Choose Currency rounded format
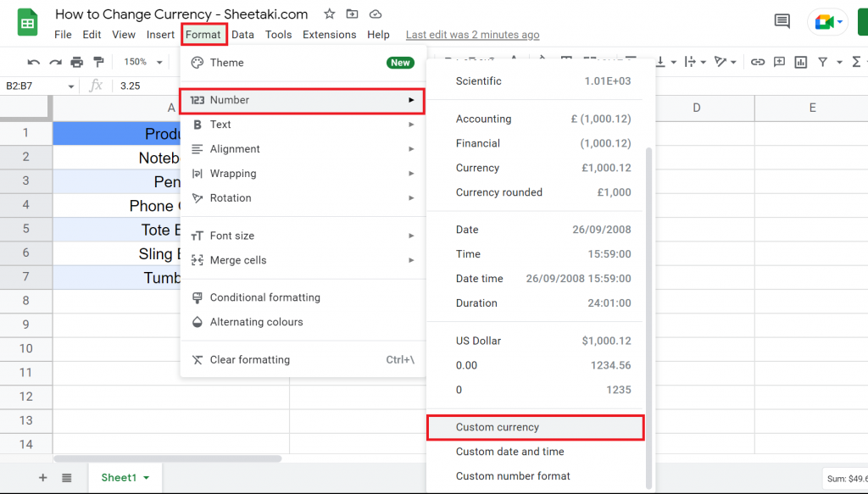868x494 pixels. pos(499,192)
